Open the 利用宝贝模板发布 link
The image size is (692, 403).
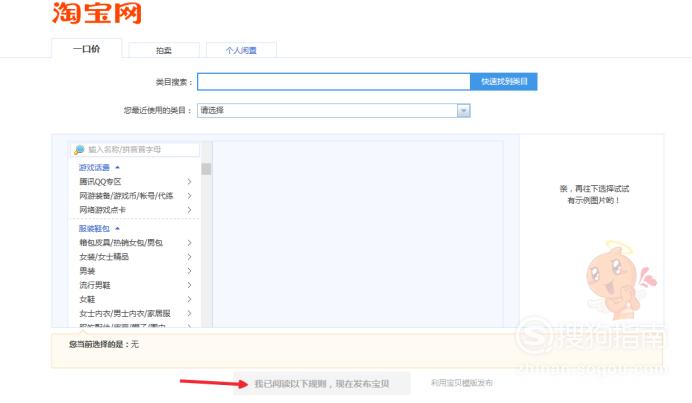click(x=462, y=383)
